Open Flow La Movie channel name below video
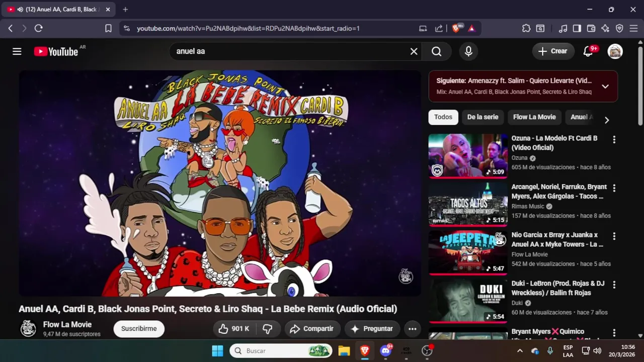This screenshot has height=362, width=644. pyautogui.click(x=67, y=325)
